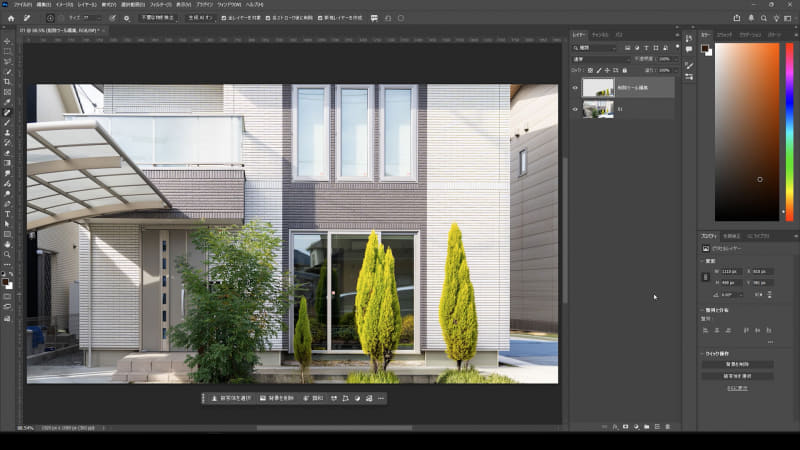The image size is (800, 450).
Task: Collapse the 整列と分布 section
Action: (x=702, y=310)
